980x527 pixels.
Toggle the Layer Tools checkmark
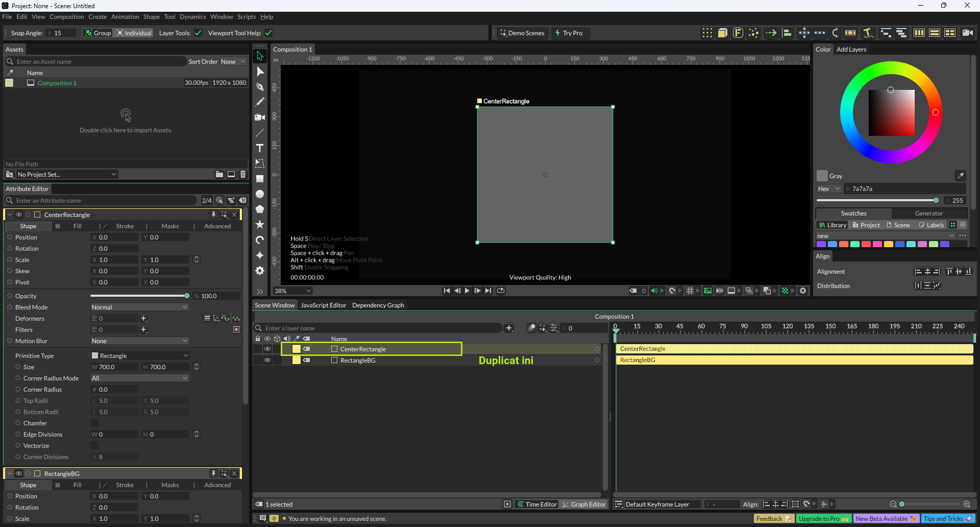coord(198,33)
